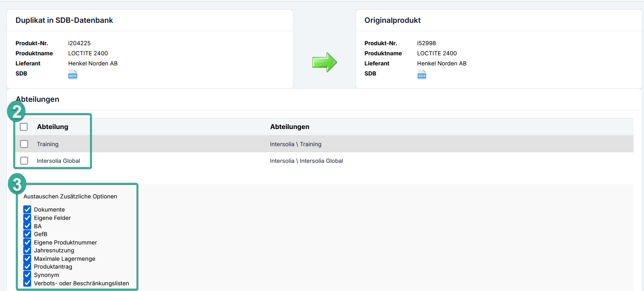Click the 'Intersolia \ Intersolia Global' path cell
Screen dimensions: 644x291
306,161
